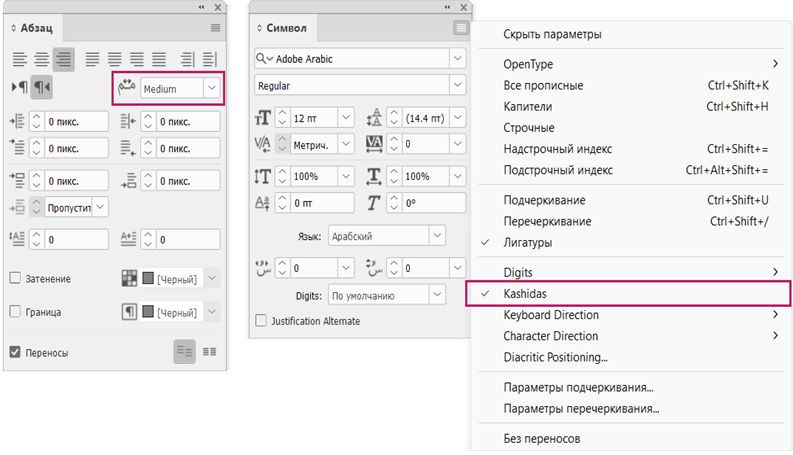Click the horizontal scale icon
This screenshot has width=793, height=455.
click(374, 176)
